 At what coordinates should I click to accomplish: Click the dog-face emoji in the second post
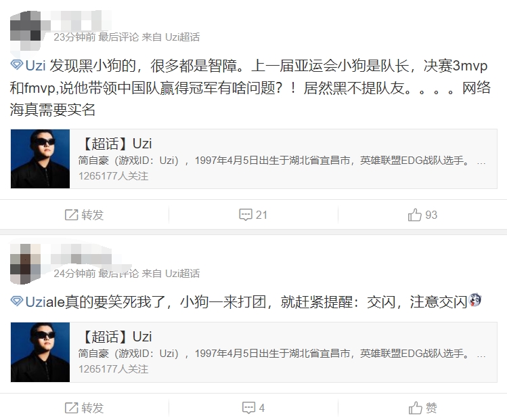475,300
